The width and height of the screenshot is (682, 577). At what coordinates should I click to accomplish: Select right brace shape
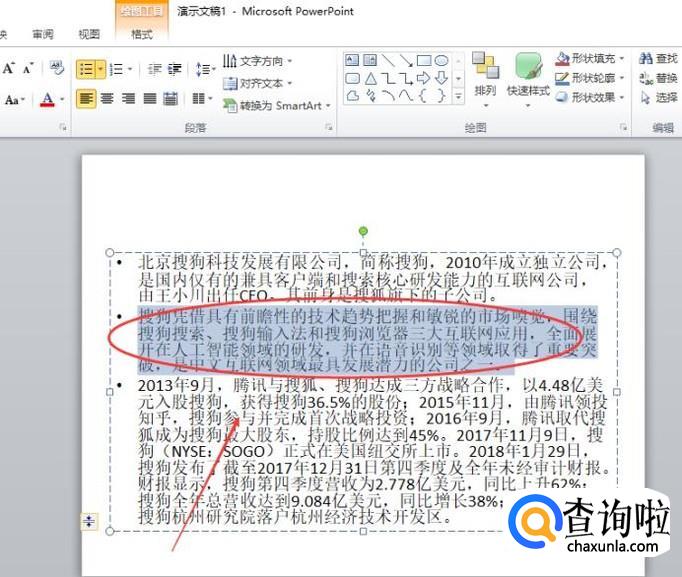pyautogui.click(x=441, y=96)
